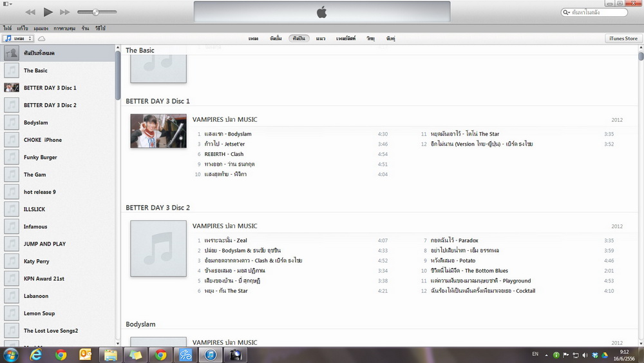This screenshot has height=363, width=644.
Task: Focus the library search field
Action: 594,12
